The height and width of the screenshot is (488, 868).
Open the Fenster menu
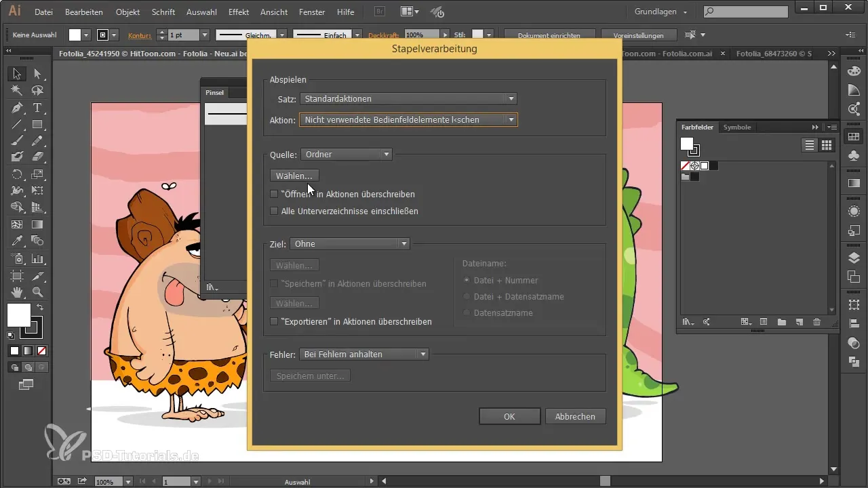point(311,12)
